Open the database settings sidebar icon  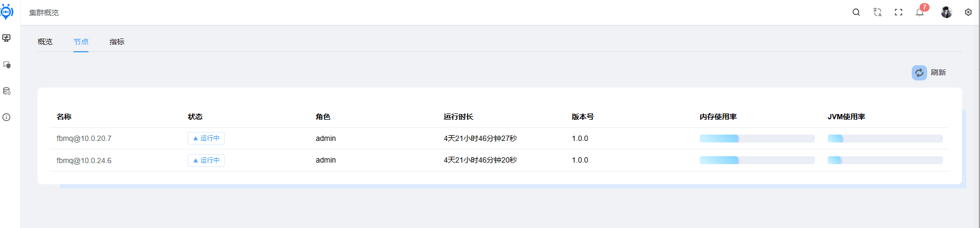tap(6, 91)
